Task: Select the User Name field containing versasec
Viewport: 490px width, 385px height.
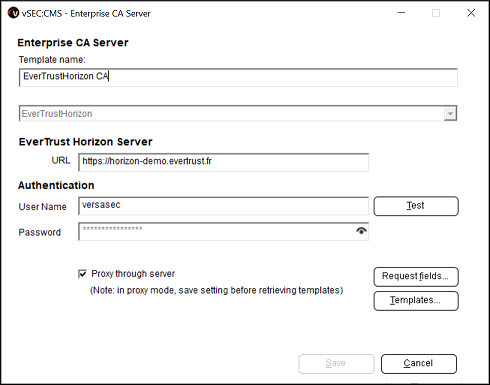Action: (224, 206)
